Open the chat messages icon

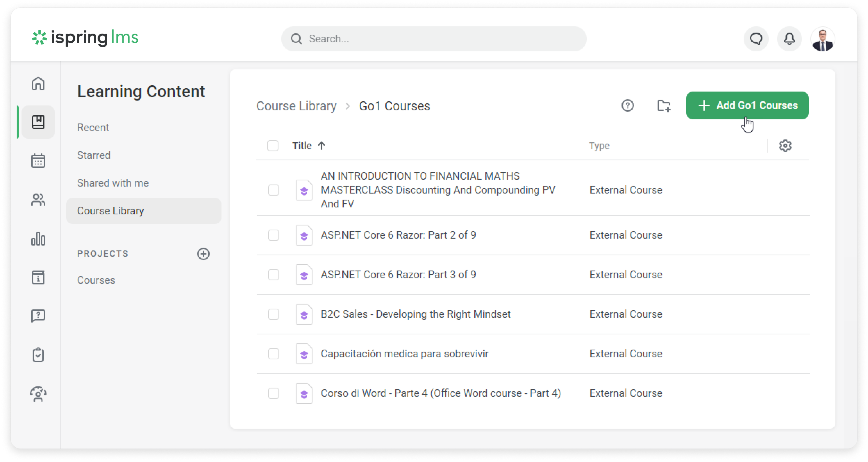[756, 39]
